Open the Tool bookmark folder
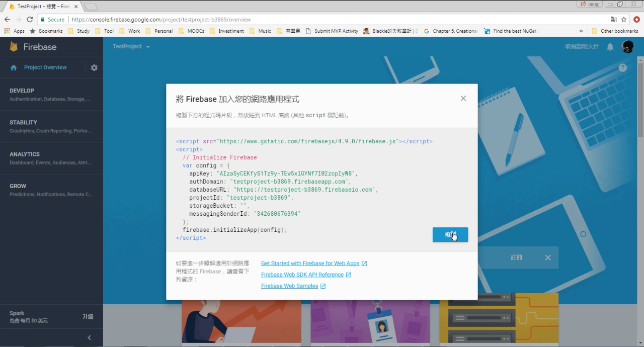644x347 pixels. tap(105, 31)
